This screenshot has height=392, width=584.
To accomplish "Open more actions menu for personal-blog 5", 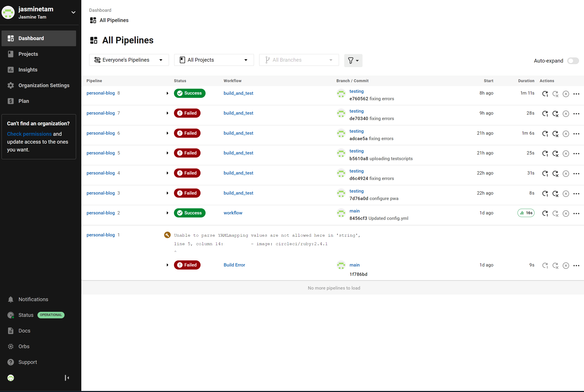I will click(x=576, y=154).
